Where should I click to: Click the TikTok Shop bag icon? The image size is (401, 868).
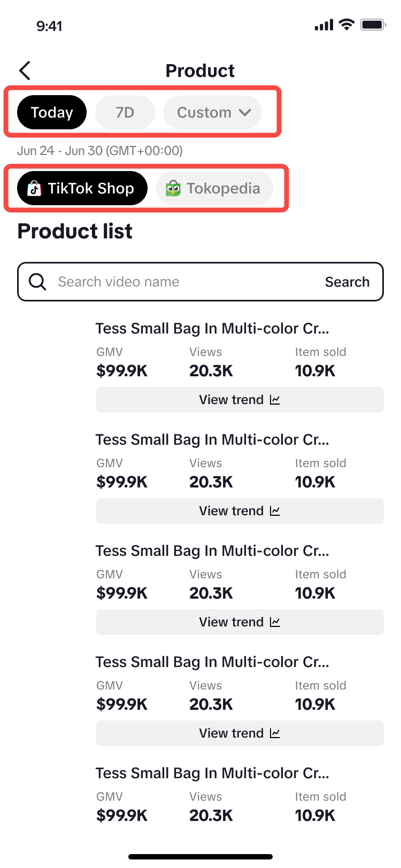click(x=34, y=188)
